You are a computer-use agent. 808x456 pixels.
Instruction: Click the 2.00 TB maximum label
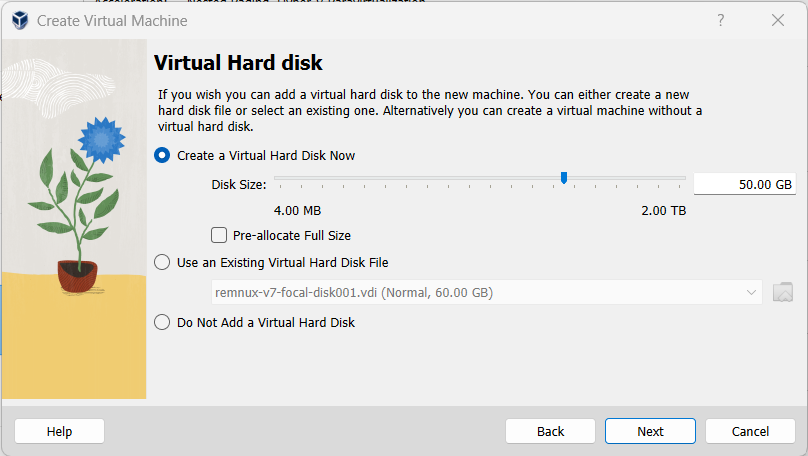pyautogui.click(x=664, y=211)
